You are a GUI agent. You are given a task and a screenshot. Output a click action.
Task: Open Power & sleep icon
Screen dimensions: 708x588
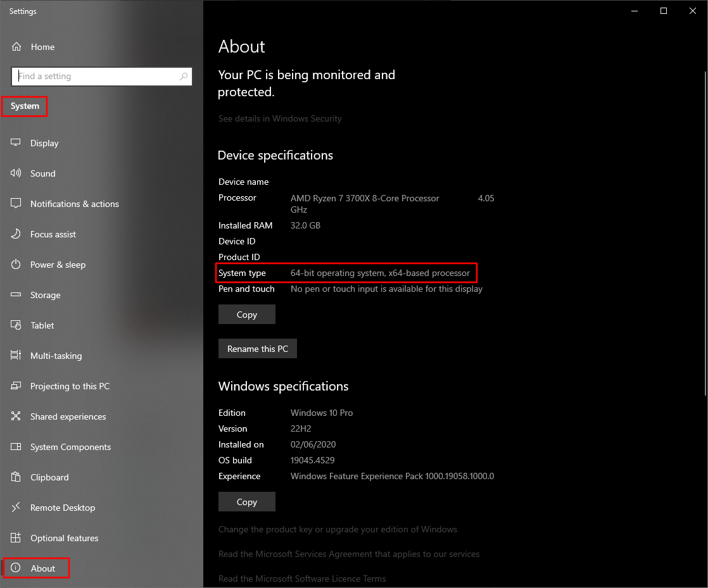coord(16,265)
